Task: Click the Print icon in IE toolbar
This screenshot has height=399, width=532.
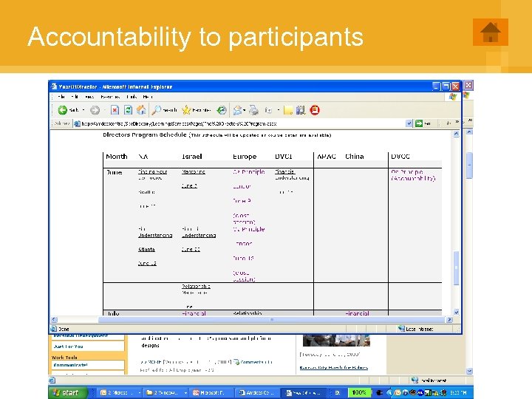Action: [x=253, y=110]
